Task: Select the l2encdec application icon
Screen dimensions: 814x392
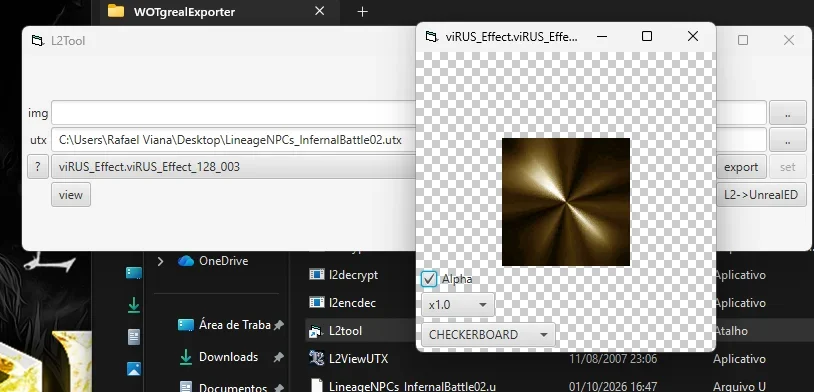Action: (316, 302)
